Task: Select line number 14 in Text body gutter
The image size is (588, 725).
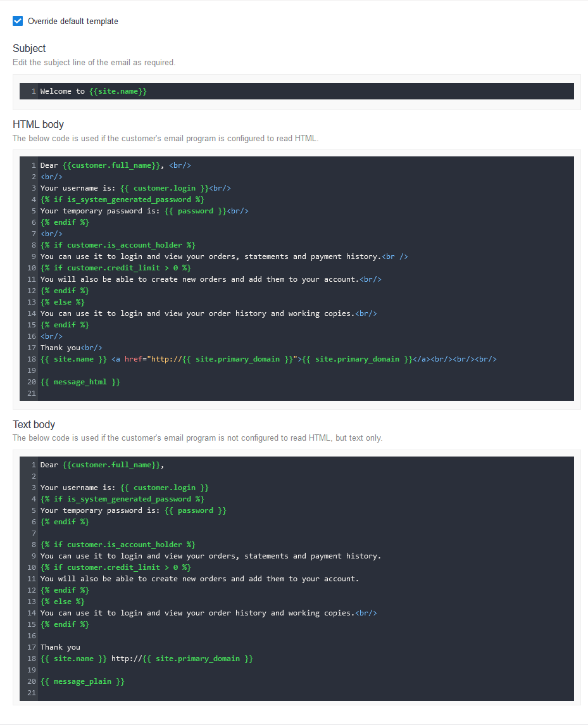Action: pyautogui.click(x=31, y=613)
